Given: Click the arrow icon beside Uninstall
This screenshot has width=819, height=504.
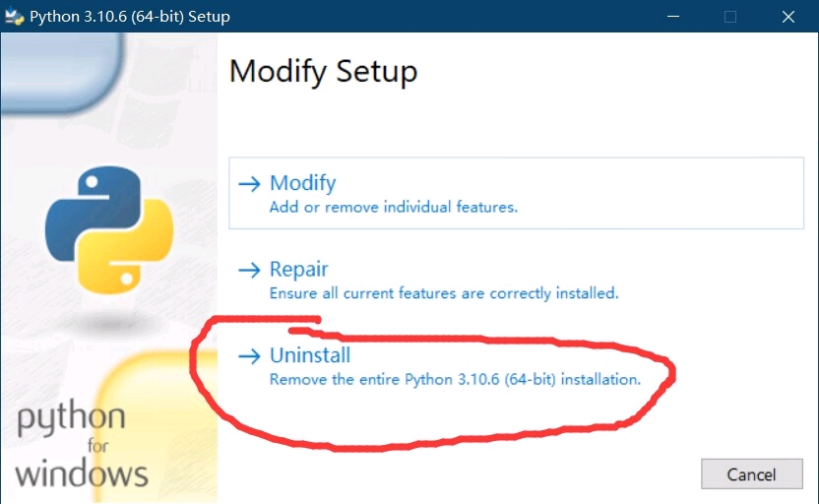Looking at the screenshot, I should [x=250, y=355].
